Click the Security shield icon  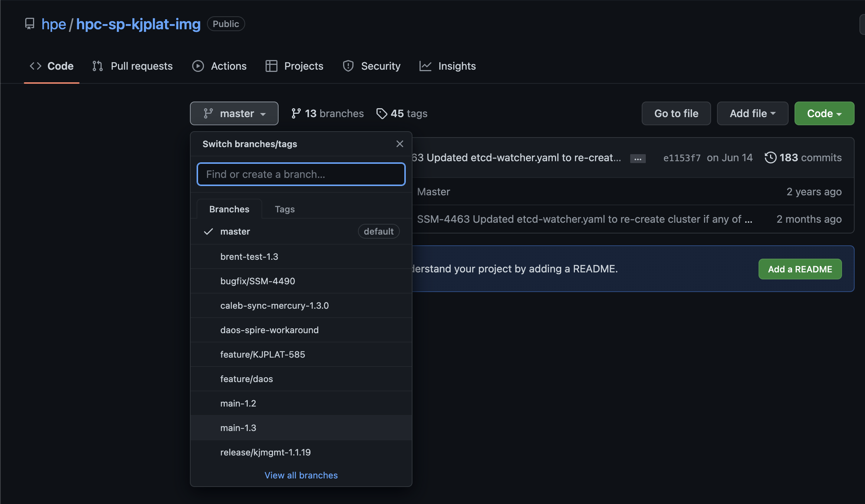tap(348, 66)
